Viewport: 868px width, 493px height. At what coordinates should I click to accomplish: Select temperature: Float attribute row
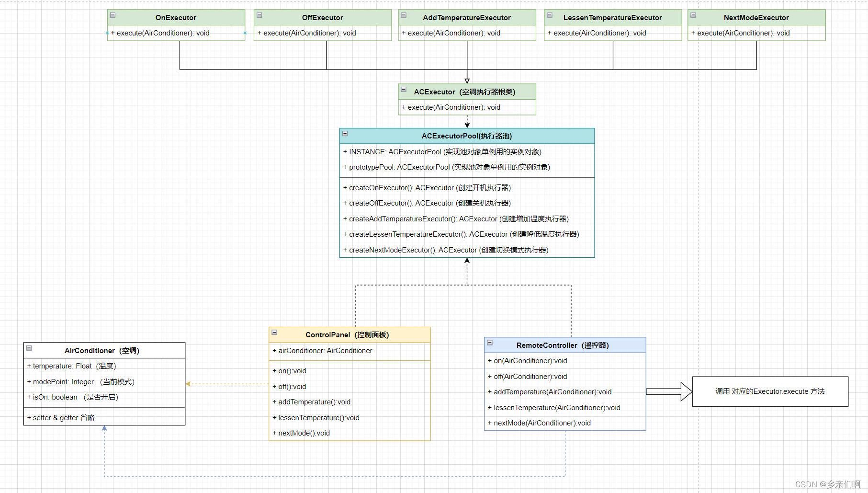pyautogui.click(x=104, y=366)
